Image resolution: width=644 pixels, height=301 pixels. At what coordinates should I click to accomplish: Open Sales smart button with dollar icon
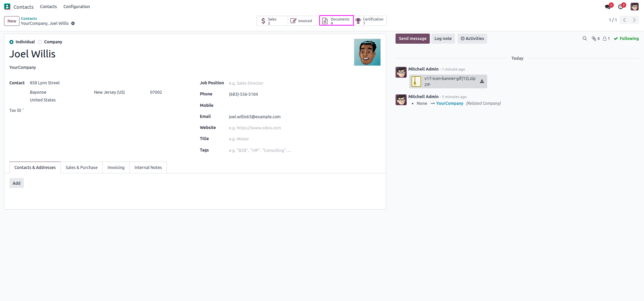(x=272, y=21)
